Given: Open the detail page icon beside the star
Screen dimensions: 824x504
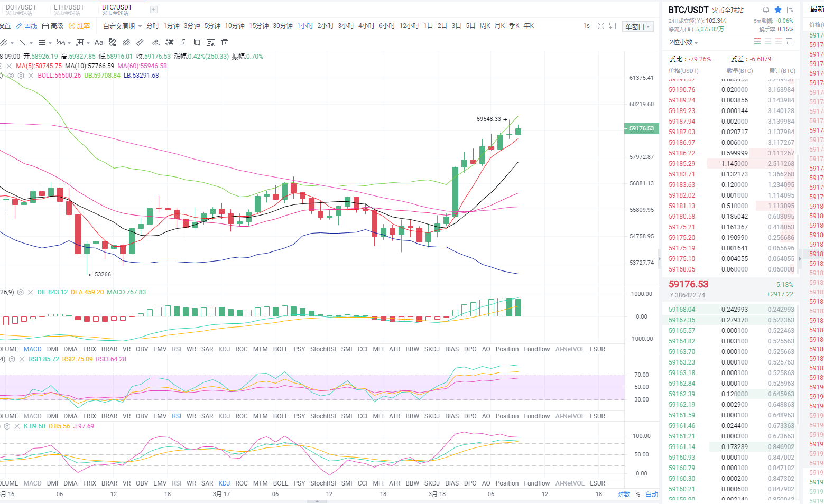Looking at the screenshot, I should click(790, 10).
